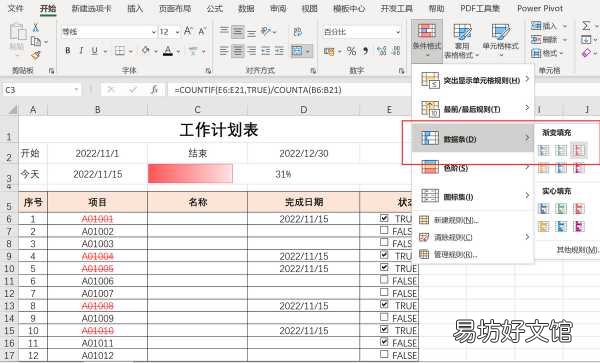600x363 pixels.
Task: Expand the Name Box dropdown arrow
Action: (76, 90)
